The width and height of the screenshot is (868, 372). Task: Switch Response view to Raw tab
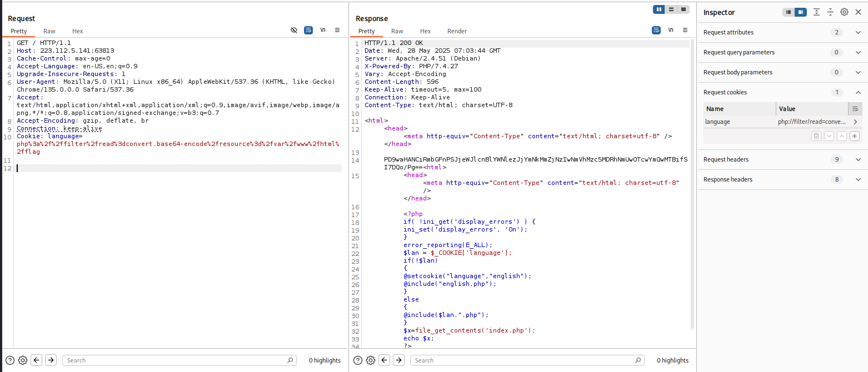(397, 31)
